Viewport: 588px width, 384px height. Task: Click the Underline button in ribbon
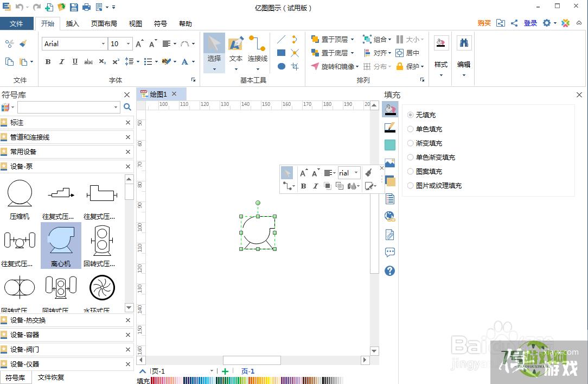(x=75, y=61)
